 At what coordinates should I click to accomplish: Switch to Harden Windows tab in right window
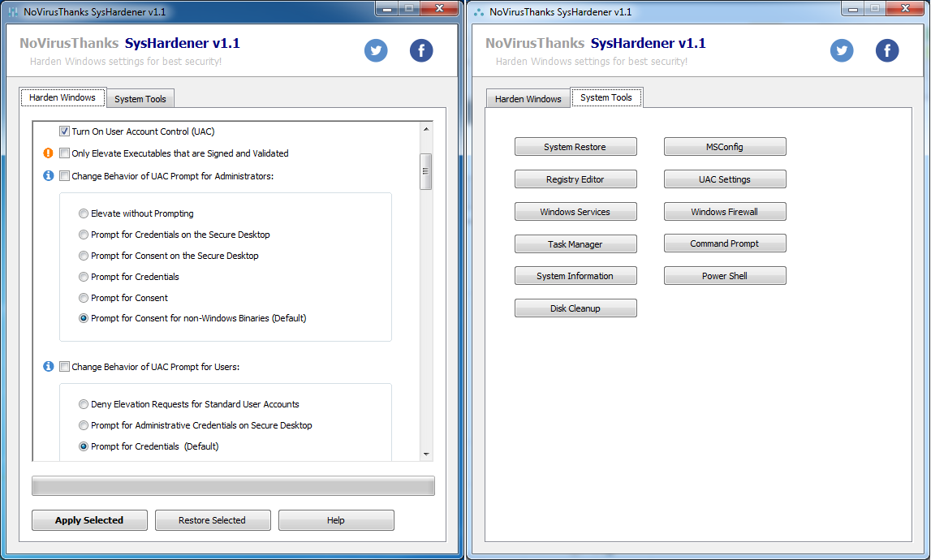528,99
